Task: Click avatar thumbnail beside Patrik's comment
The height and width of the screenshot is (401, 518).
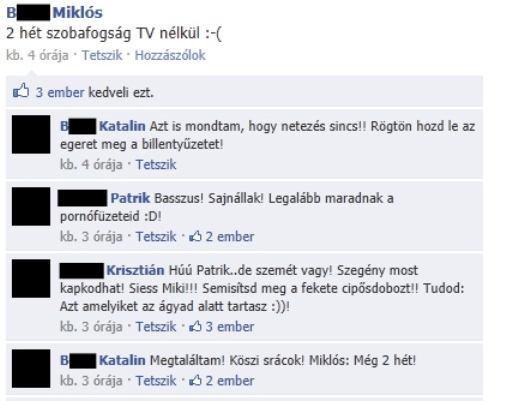Action: (x=31, y=206)
